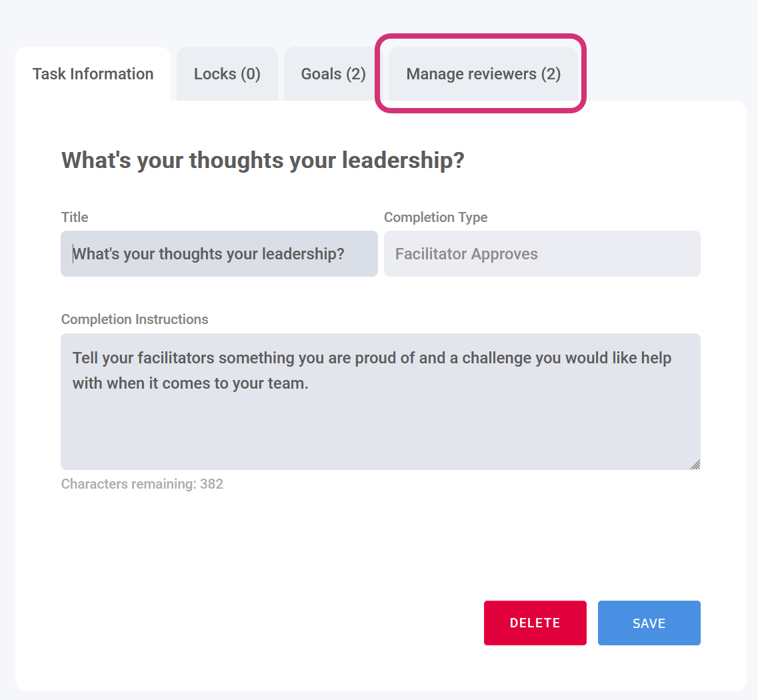This screenshot has height=700, width=758.
Task: Click the task heading above the form
Action: pos(262,161)
